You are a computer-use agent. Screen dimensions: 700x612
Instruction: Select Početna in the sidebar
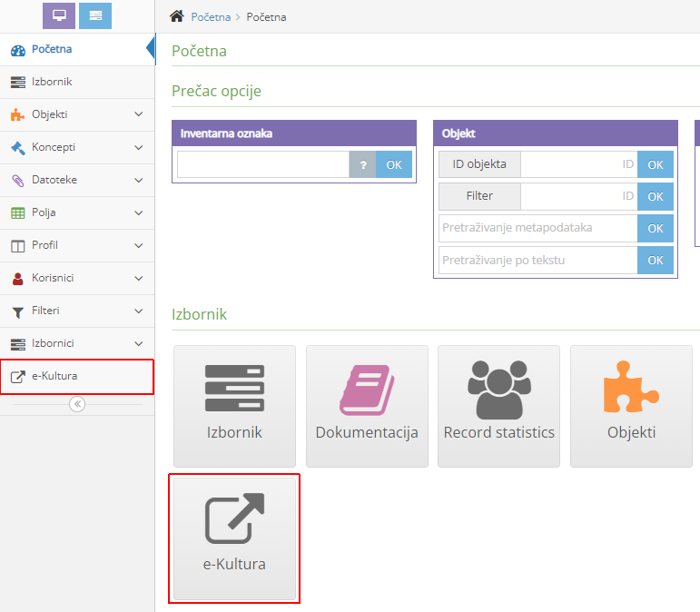77,49
